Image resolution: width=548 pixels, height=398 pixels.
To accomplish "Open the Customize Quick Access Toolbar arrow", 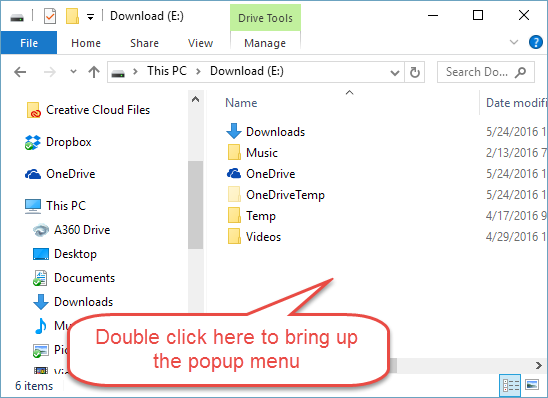I will 91,17.
